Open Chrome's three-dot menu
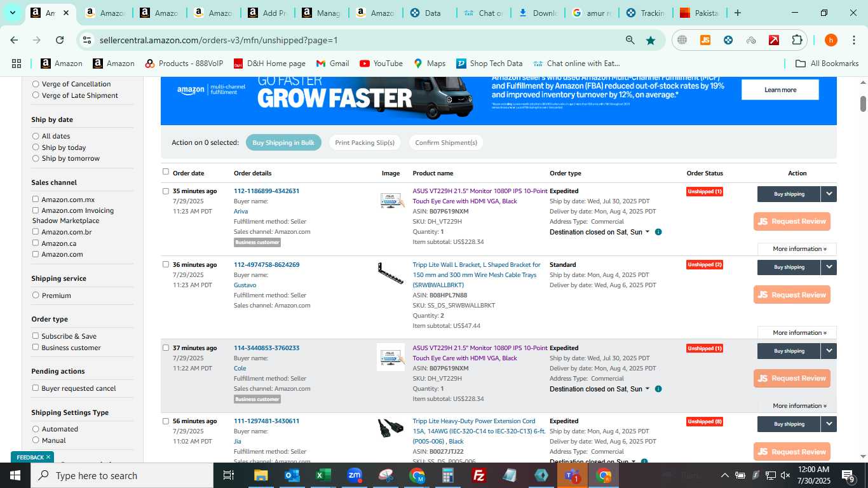 (x=853, y=40)
